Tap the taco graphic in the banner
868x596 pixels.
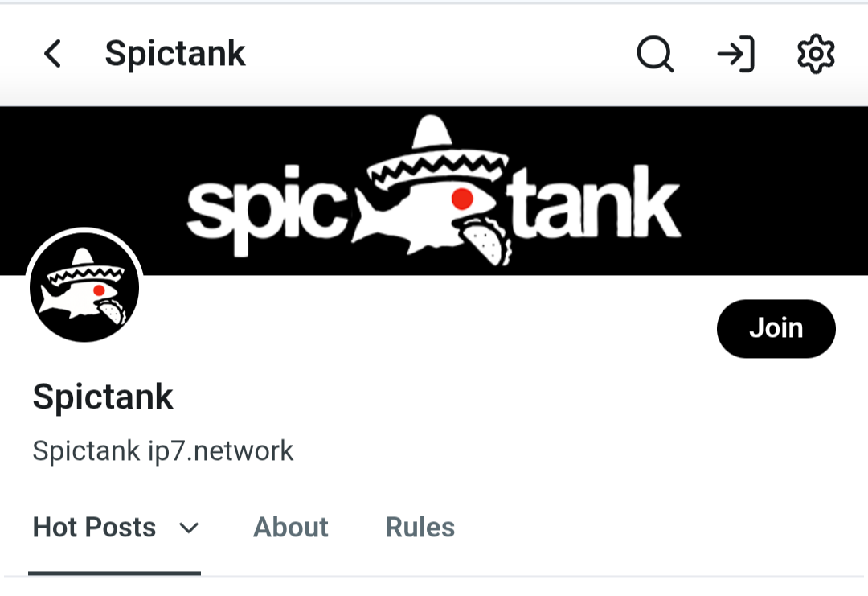pos(486,240)
